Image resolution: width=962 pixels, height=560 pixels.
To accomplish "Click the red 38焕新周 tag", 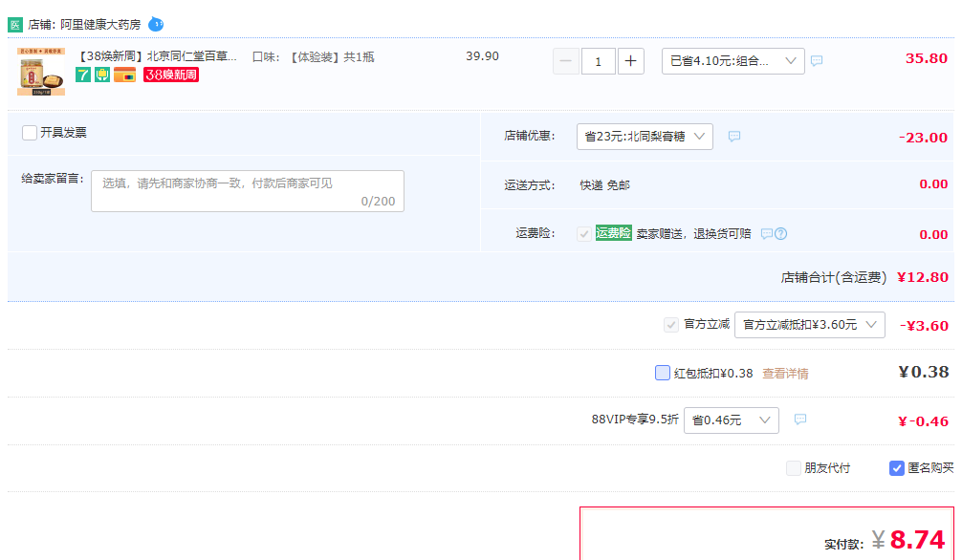I will (171, 75).
